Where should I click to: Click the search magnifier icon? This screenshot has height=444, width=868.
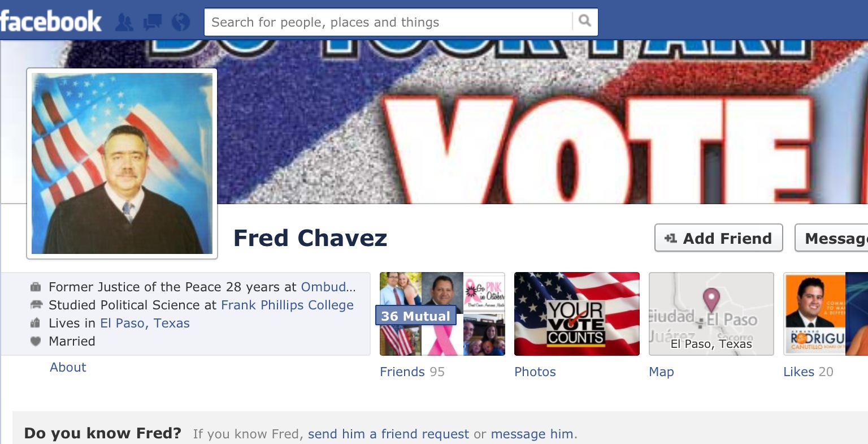click(585, 21)
